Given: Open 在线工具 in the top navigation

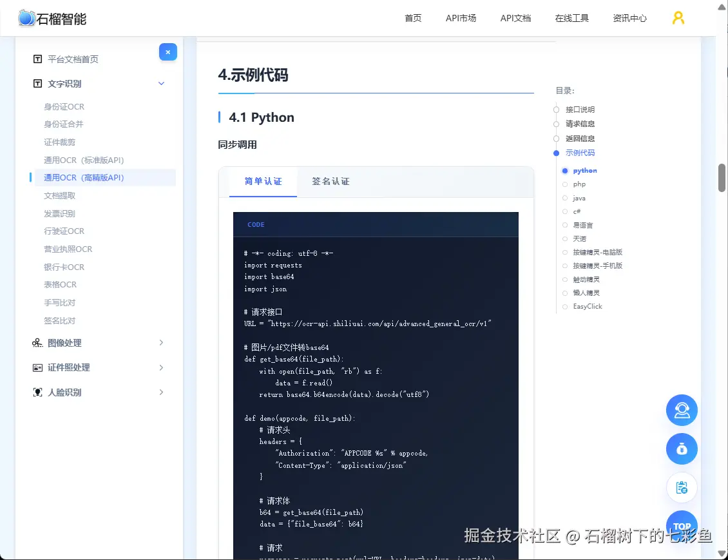Looking at the screenshot, I should 571,18.
